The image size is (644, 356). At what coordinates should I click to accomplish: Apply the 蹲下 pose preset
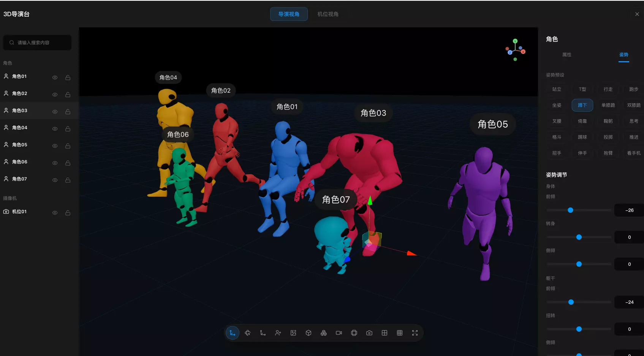582,105
